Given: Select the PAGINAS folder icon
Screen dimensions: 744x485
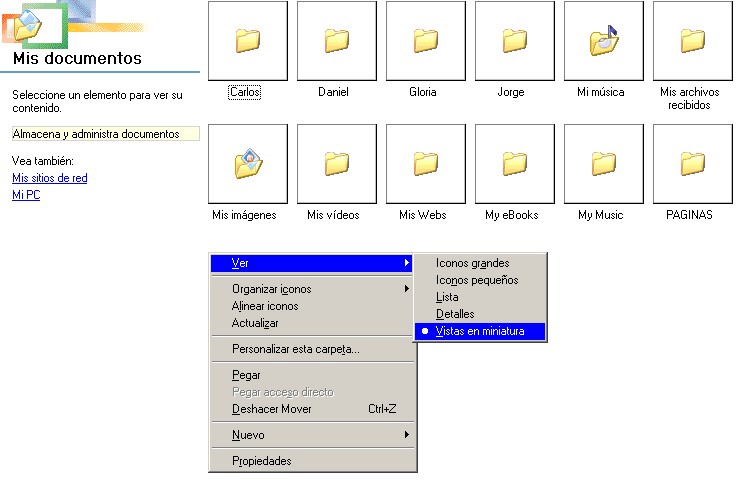Looking at the screenshot, I should (x=693, y=164).
